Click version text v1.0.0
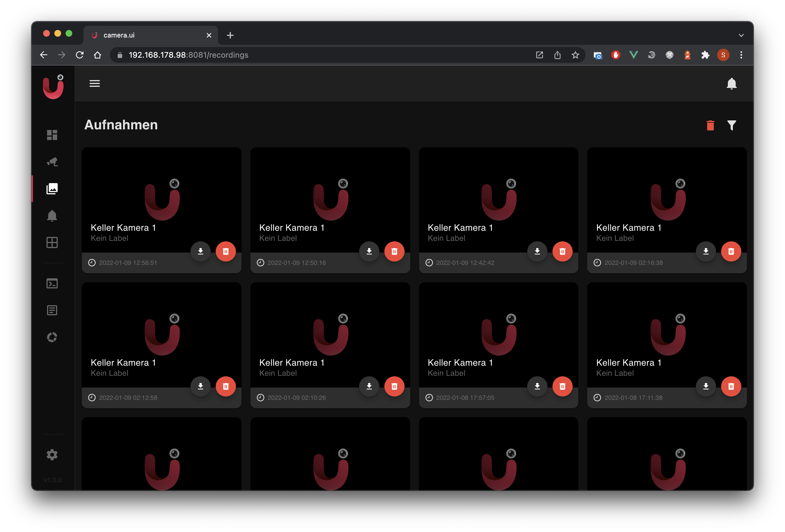The image size is (785, 532). (53, 480)
